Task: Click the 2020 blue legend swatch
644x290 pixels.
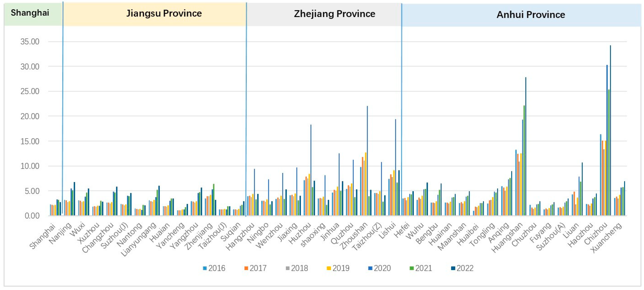Action: 370,268
